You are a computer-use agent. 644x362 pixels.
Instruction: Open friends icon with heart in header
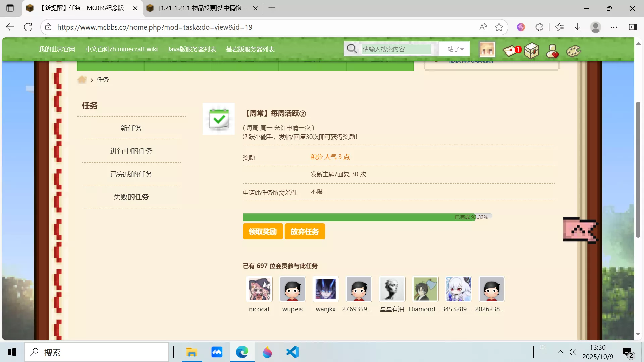click(x=552, y=51)
